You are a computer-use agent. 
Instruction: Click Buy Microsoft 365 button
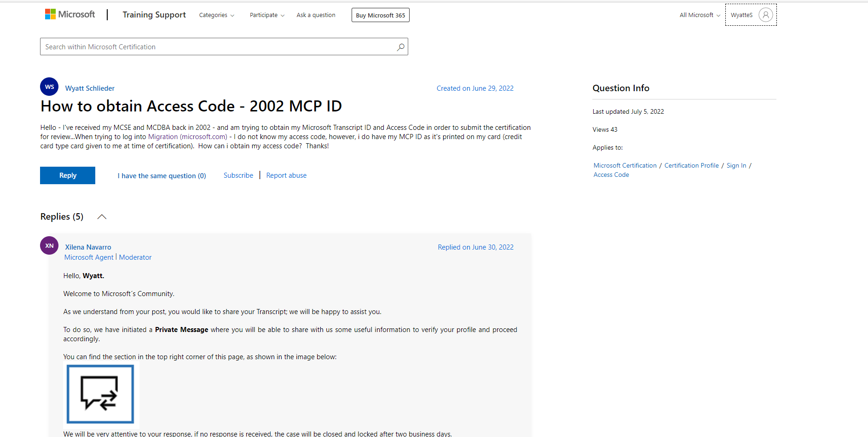point(381,15)
